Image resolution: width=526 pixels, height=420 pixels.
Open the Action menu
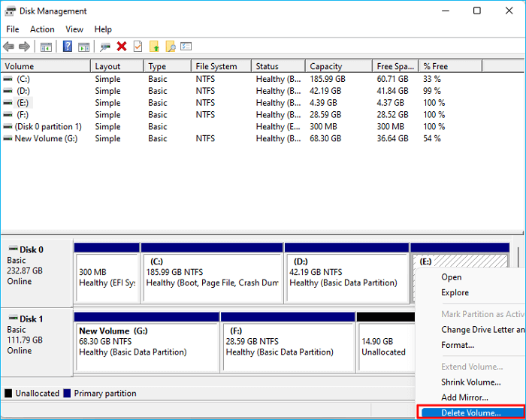(42, 29)
